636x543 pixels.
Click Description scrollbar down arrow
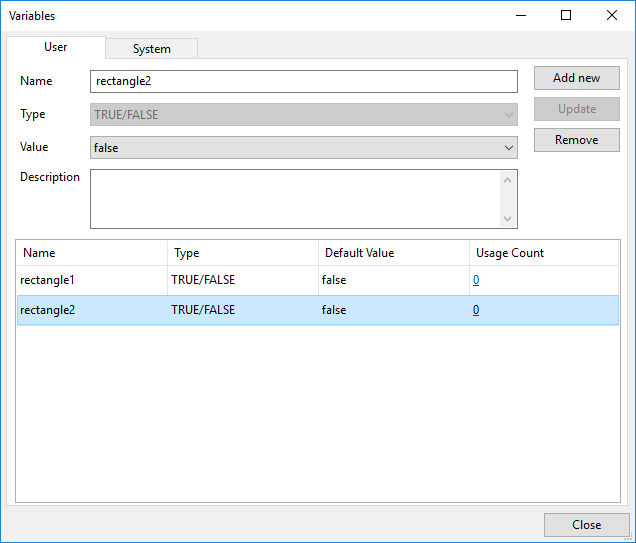click(x=507, y=219)
